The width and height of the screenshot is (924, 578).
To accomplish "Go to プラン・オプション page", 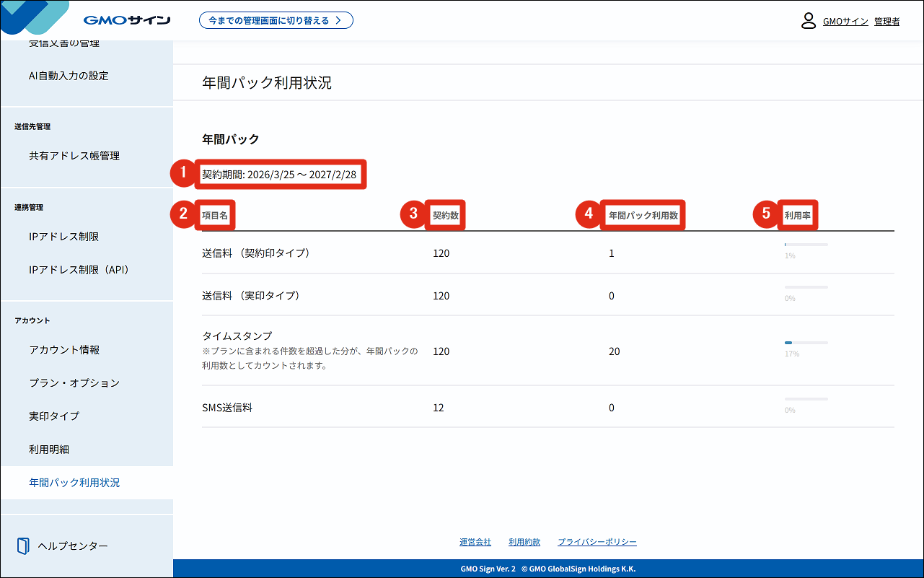I will pos(74,383).
